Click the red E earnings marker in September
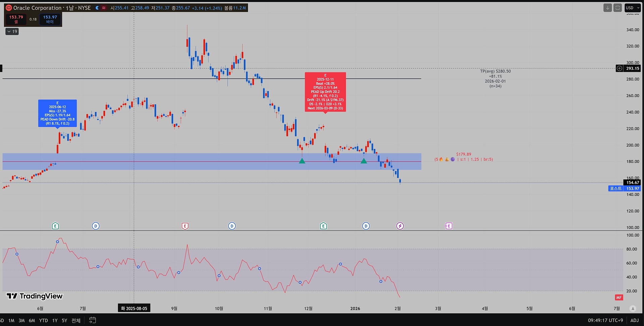Image resolution: width=644 pixels, height=326 pixels. pyautogui.click(x=185, y=226)
